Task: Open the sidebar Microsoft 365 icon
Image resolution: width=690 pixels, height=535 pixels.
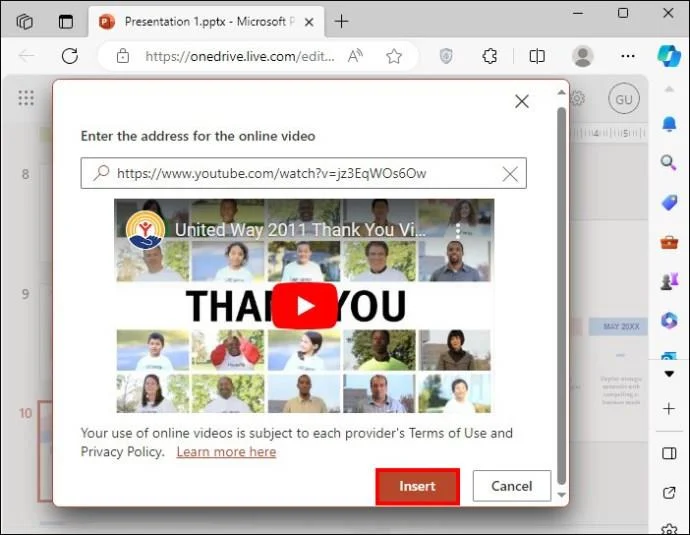Action: [x=669, y=320]
